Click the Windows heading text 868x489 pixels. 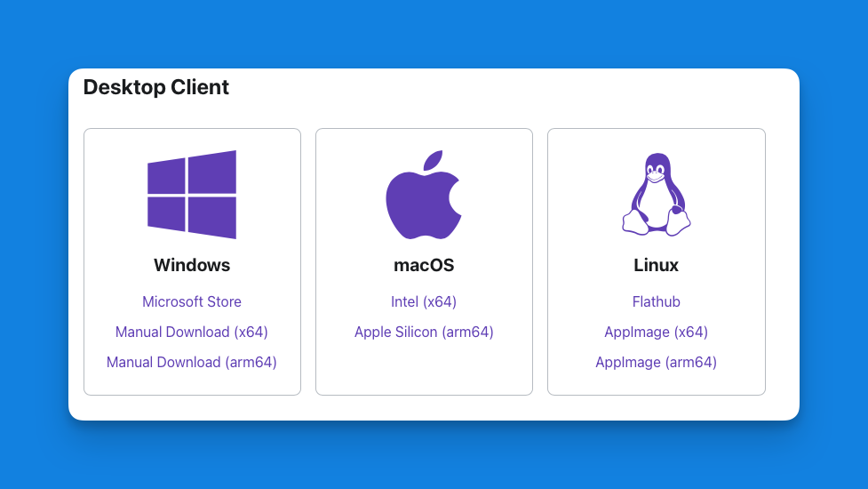[192, 265]
